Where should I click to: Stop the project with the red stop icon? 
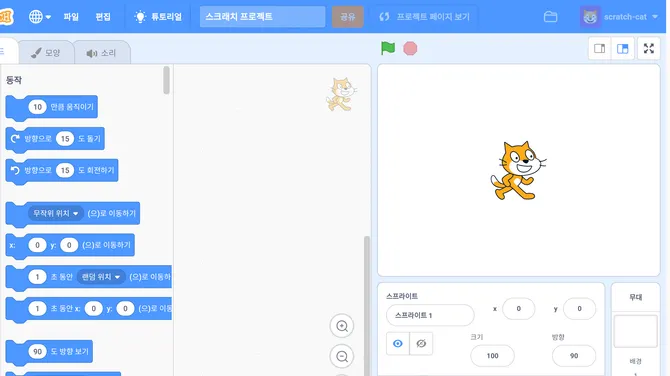pyautogui.click(x=410, y=49)
